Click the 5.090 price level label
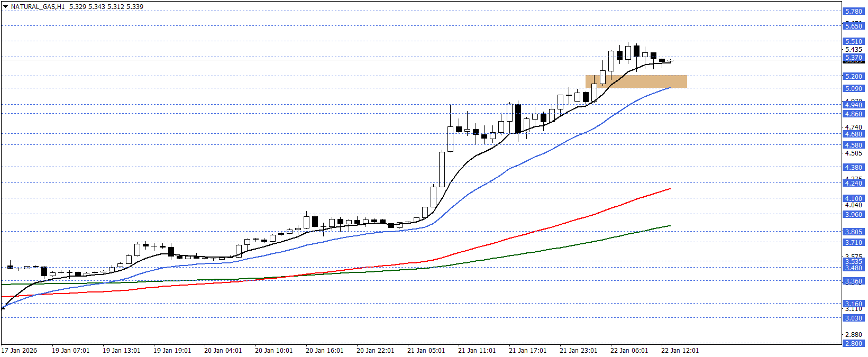Image resolution: width=868 pixels, height=357 pixels. 853,88
